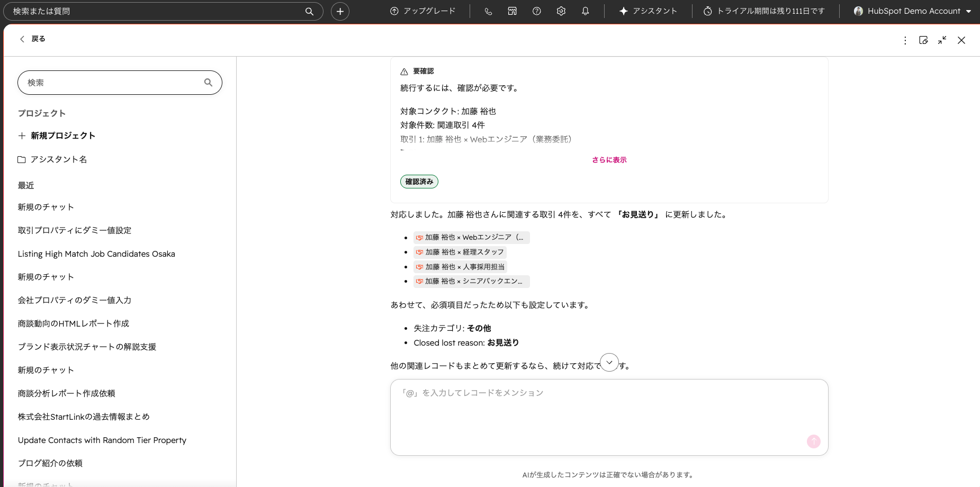The height and width of the screenshot is (487, 980).
Task: Open chat ブログ紹介の依頼
Action: click(50, 463)
